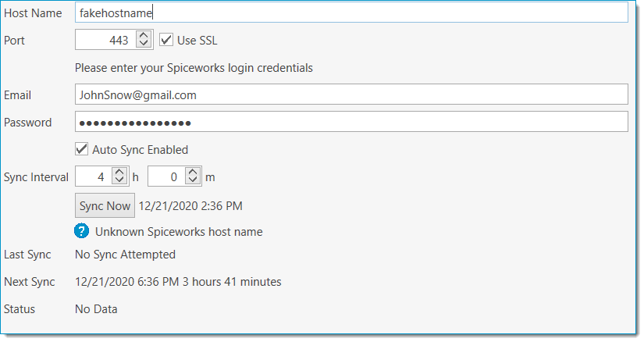Decrease the Port number with down arrow
The width and height of the screenshot is (644, 342).
pos(144,44)
